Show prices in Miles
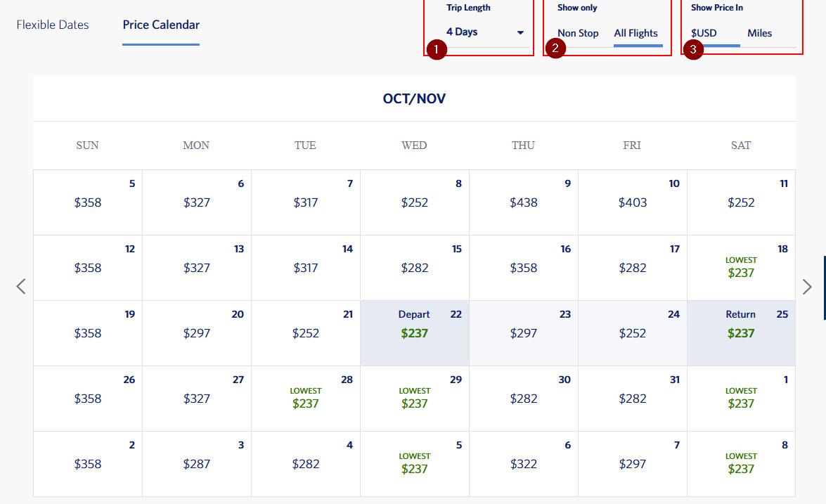 click(x=759, y=33)
